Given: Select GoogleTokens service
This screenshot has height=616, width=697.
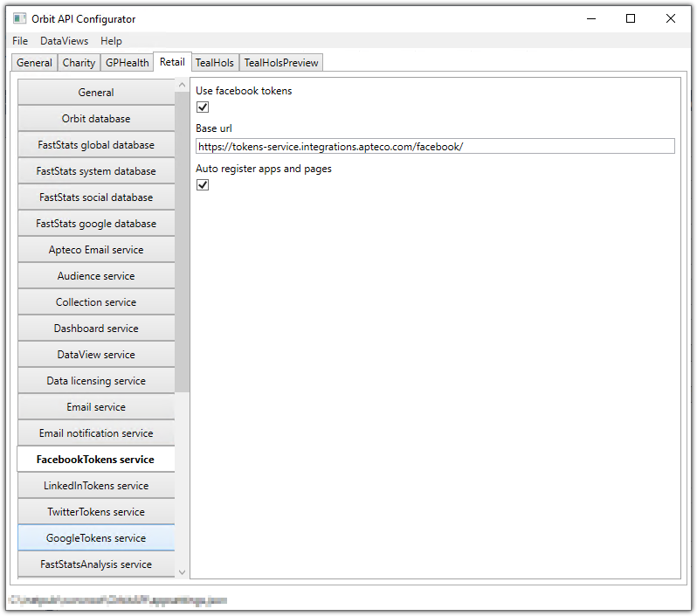Looking at the screenshot, I should 96,538.
